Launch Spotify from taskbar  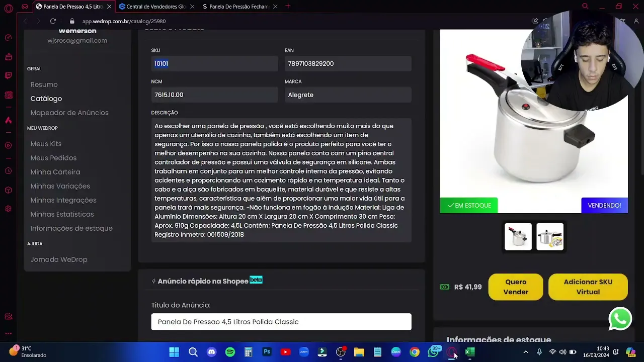point(230,352)
